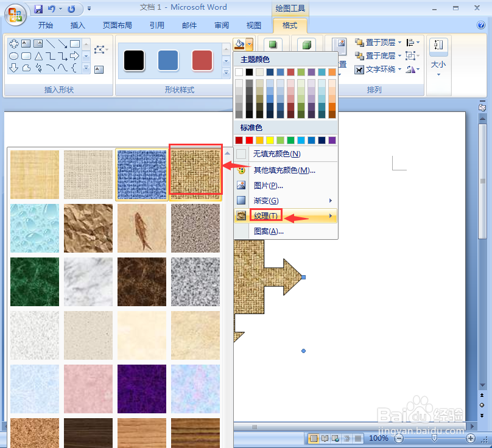The height and width of the screenshot is (448, 492).
Task: Apply the black shape style
Action: click(x=134, y=60)
